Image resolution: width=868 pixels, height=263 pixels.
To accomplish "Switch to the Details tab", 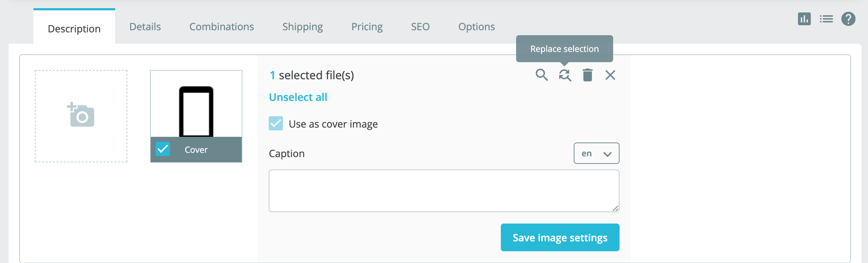I will point(145,27).
